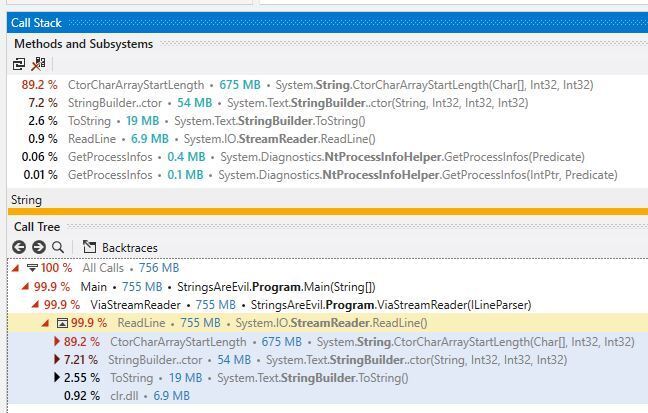Select the StringBuilder..ctor 54 MB method row
Image resolution: width=648 pixels, height=413 pixels.
tap(327, 103)
